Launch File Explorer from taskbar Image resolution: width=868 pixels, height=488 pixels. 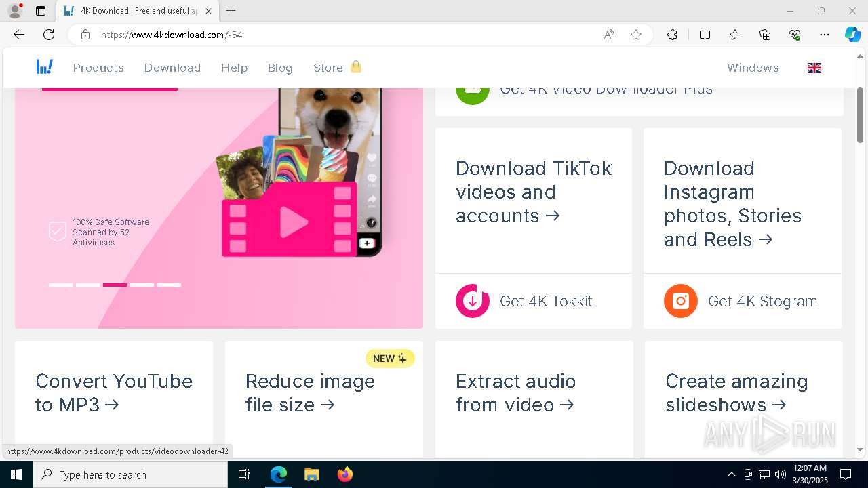[x=311, y=474]
